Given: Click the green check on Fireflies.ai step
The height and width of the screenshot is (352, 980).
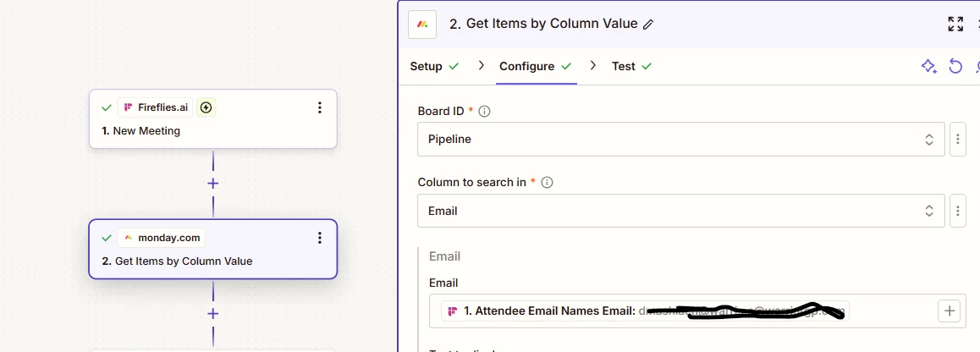Looking at the screenshot, I should (107, 107).
